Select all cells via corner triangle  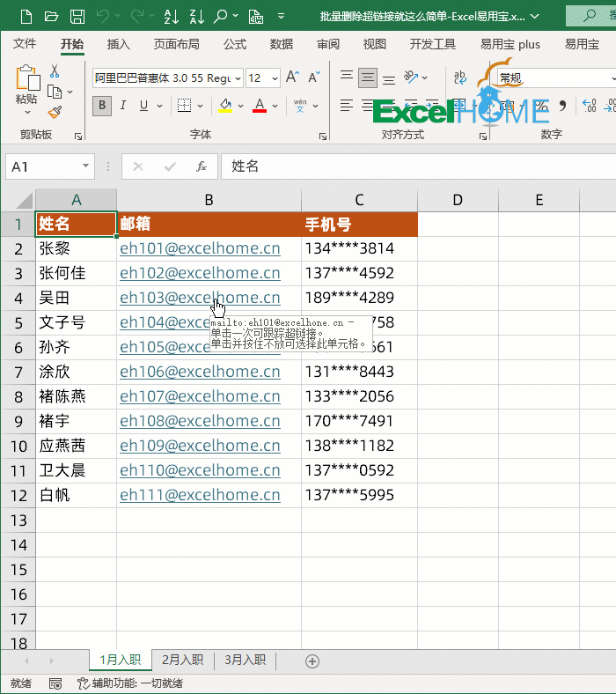(24, 200)
